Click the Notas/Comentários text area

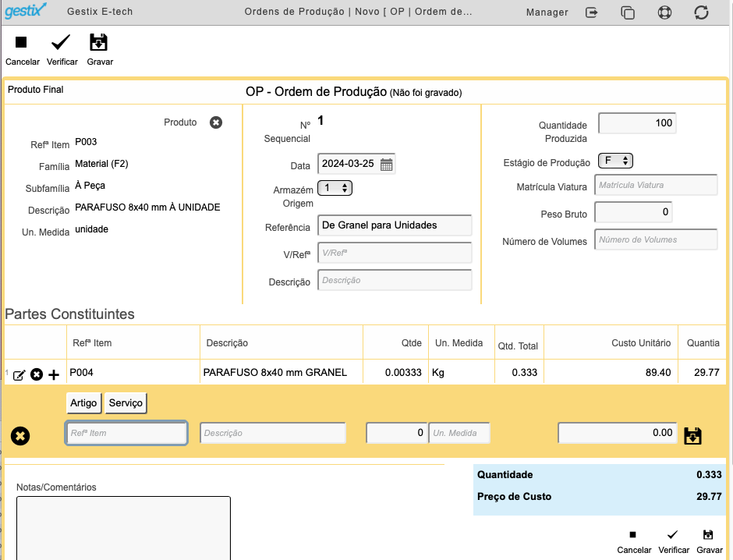pos(123,528)
